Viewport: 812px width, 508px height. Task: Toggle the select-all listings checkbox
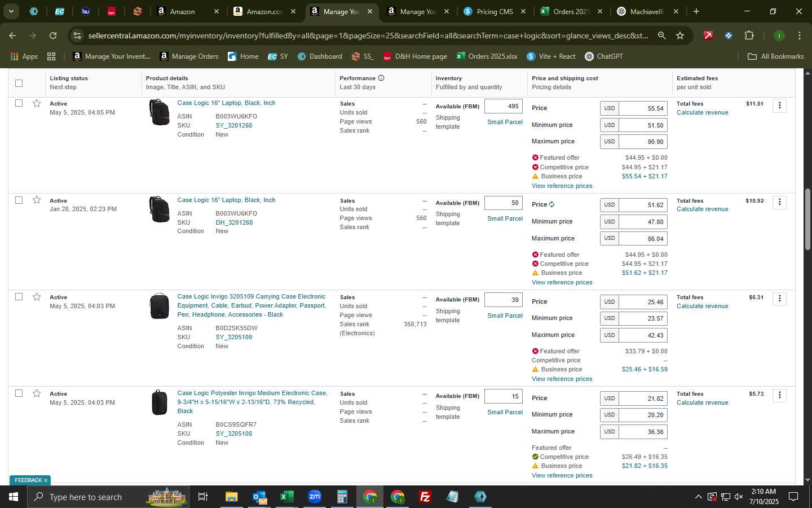click(x=19, y=83)
